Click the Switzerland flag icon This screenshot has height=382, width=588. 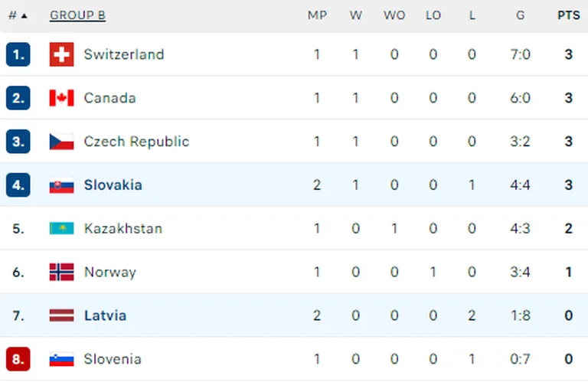tap(61, 54)
